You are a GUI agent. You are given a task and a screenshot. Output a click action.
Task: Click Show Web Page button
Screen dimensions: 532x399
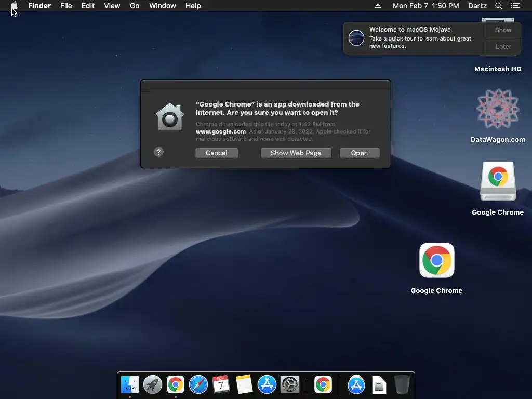click(296, 153)
